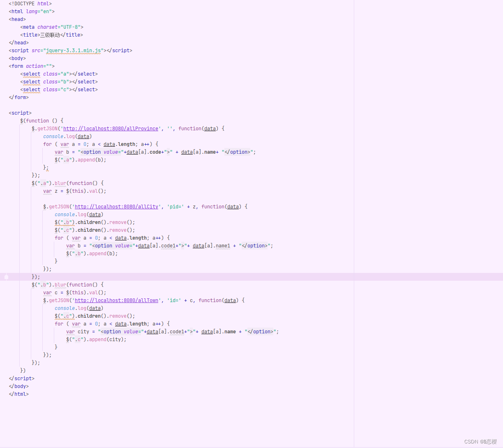
Task: Click the intention bulb icon in gutter
Action: [6, 277]
